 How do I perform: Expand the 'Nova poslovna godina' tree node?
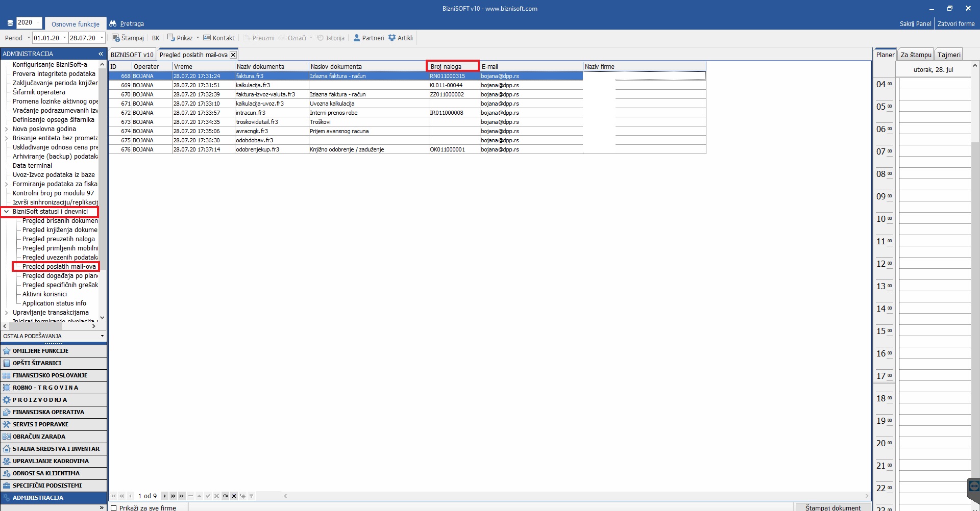tap(6, 129)
